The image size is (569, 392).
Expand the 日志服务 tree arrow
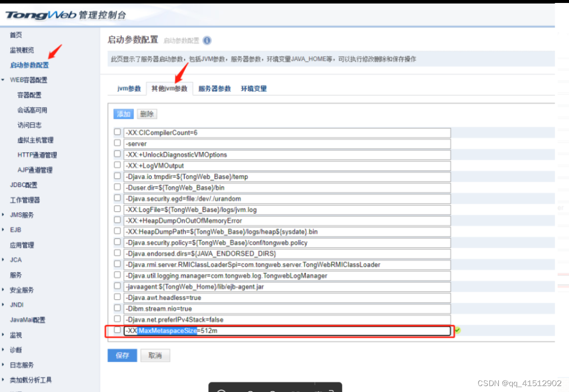pos(3,365)
